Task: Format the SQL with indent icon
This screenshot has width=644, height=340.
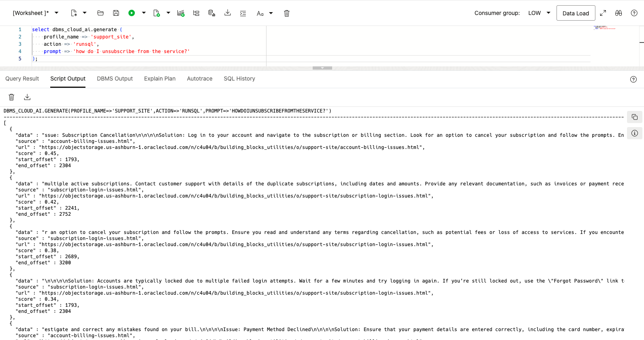Action: pos(243,13)
